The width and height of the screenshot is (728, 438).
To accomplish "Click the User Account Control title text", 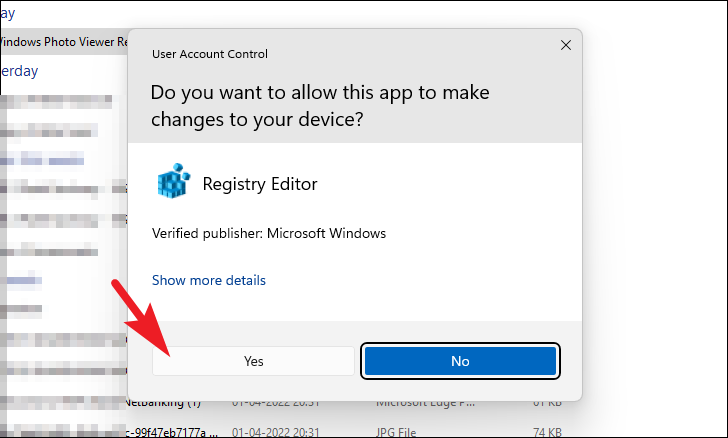I will click(x=210, y=54).
